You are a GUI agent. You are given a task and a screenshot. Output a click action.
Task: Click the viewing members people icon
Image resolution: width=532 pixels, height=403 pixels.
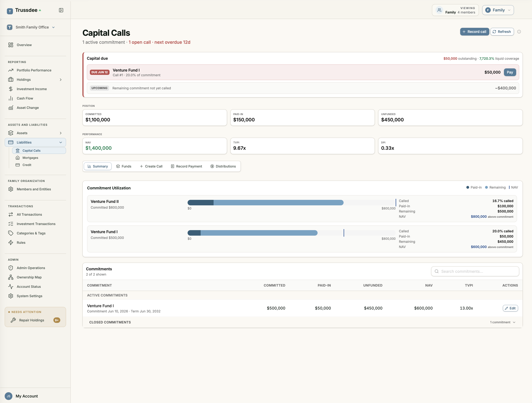pyautogui.click(x=439, y=10)
